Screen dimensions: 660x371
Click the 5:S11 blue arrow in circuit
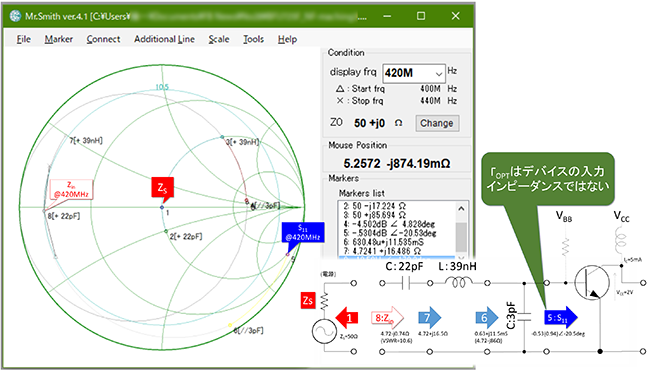561,318
